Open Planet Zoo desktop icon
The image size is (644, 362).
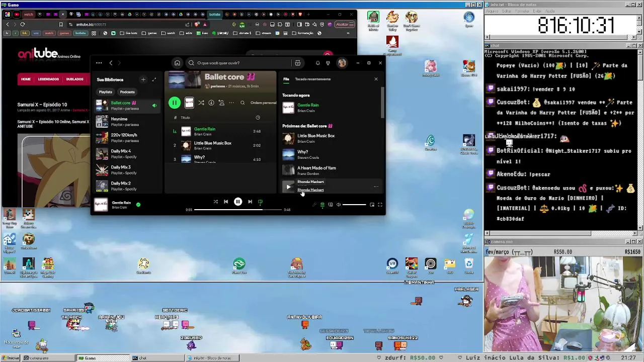239,266
